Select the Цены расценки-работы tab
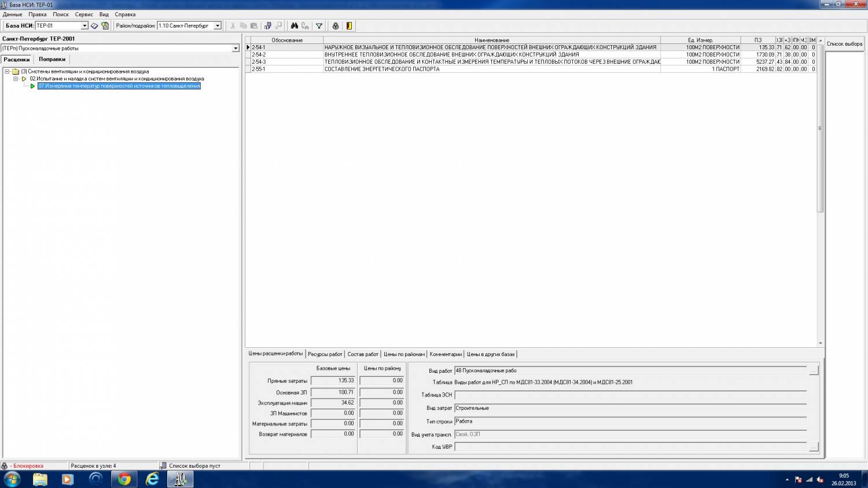 click(275, 354)
